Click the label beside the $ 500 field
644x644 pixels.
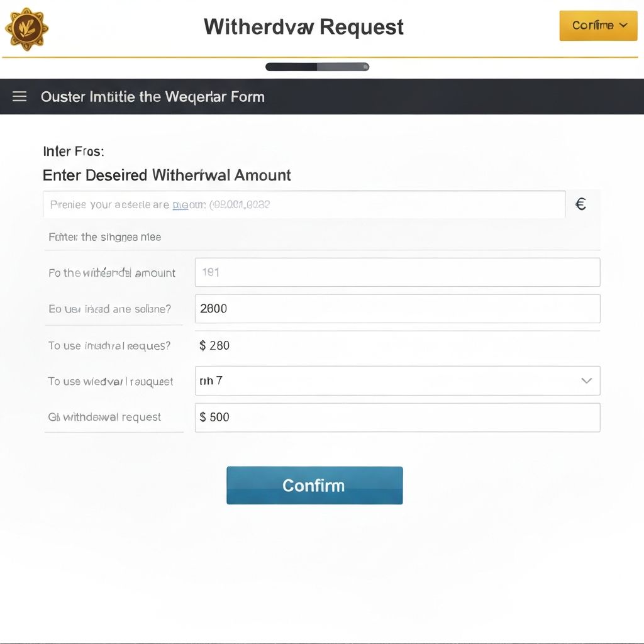coord(104,417)
